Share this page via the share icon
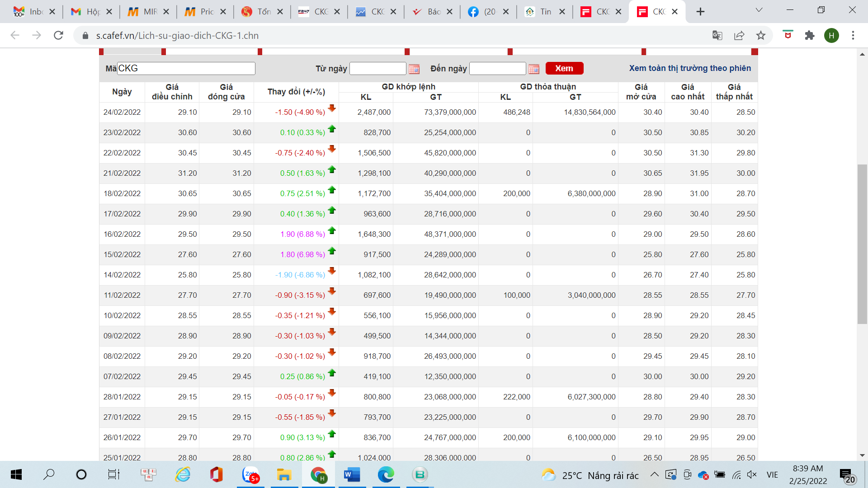Image resolution: width=868 pixels, height=488 pixels. coord(739,35)
